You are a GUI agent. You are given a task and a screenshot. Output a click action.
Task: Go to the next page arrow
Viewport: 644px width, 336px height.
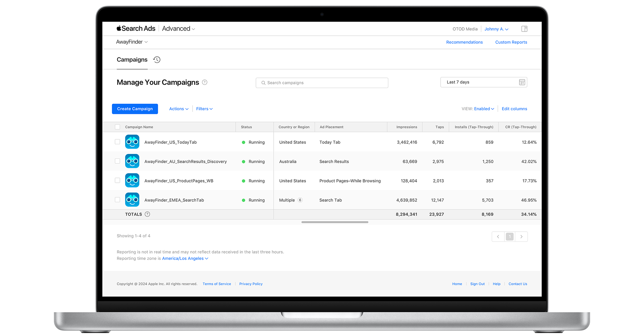click(x=521, y=237)
